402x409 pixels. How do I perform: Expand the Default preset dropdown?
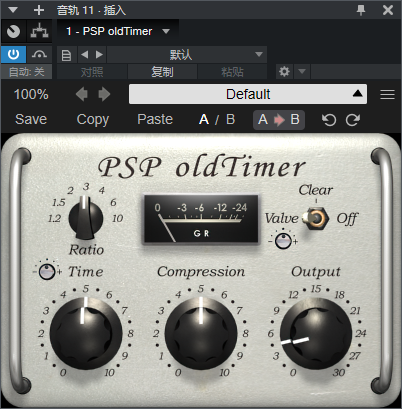point(248,94)
